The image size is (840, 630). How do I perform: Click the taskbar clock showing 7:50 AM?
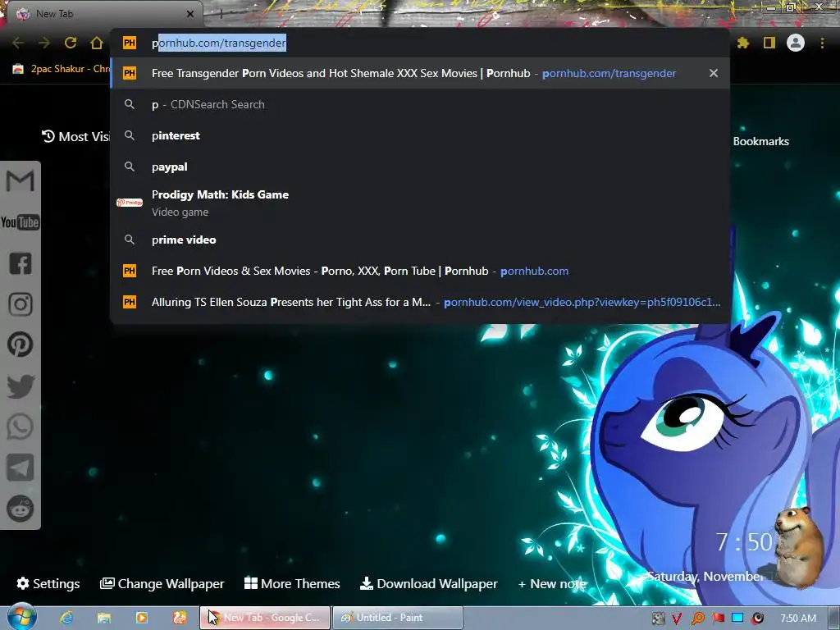coord(798,619)
